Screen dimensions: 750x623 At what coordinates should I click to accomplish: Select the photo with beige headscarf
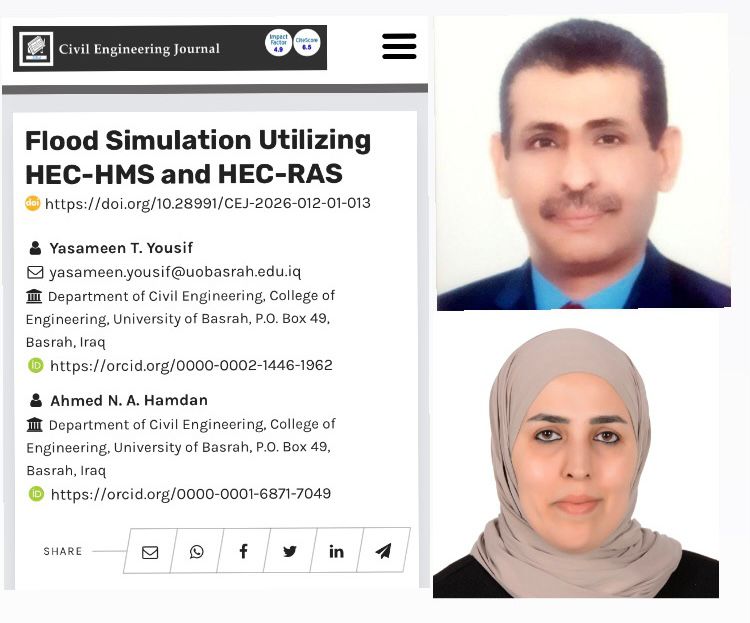[x=576, y=462]
